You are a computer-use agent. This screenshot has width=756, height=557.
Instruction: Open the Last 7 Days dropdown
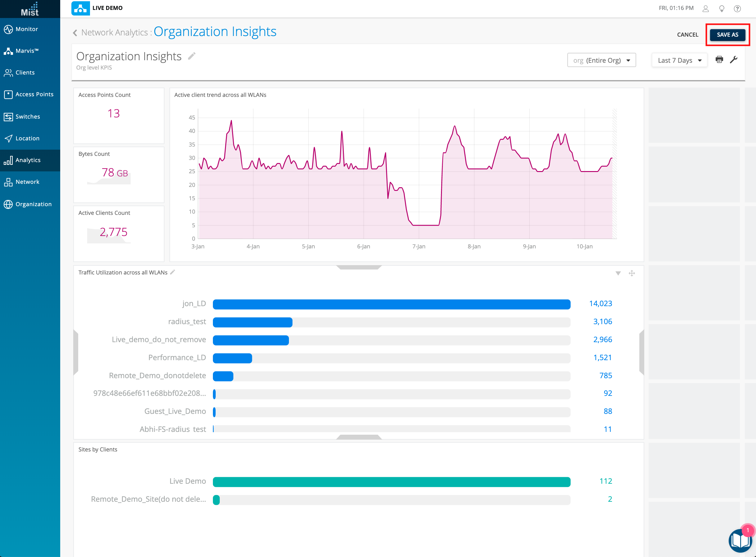(x=679, y=60)
